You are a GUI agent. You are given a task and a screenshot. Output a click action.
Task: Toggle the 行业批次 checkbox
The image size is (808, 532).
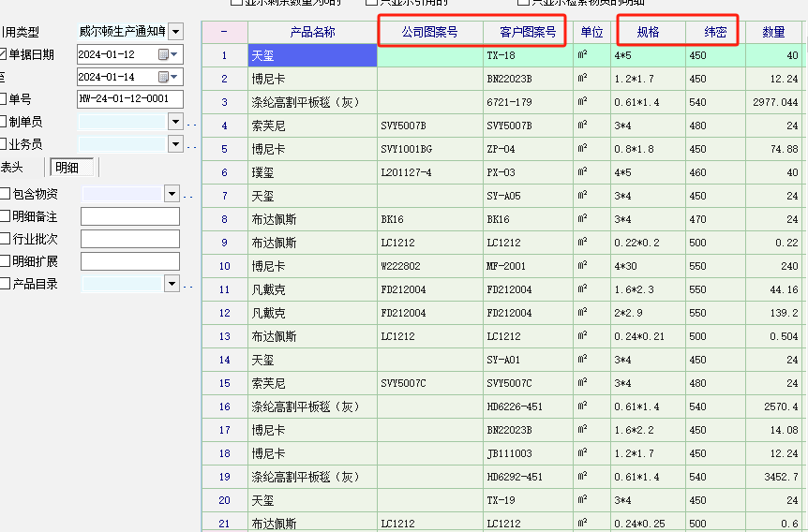point(5,239)
